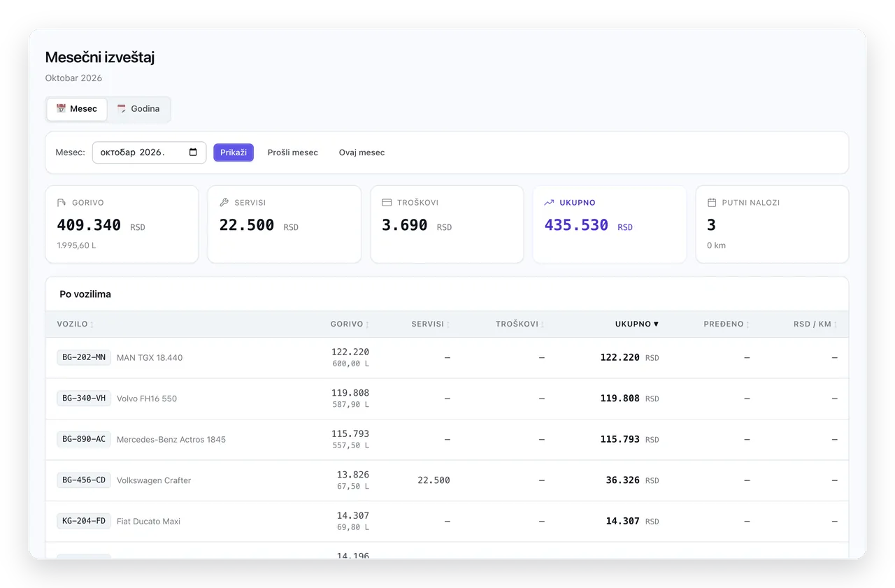Choose the Ovaj mesec shortcut
895x588 pixels.
click(x=361, y=152)
